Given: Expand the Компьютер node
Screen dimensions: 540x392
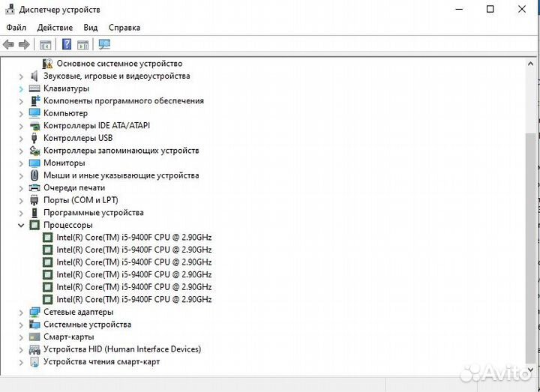Looking at the screenshot, I should tap(21, 114).
